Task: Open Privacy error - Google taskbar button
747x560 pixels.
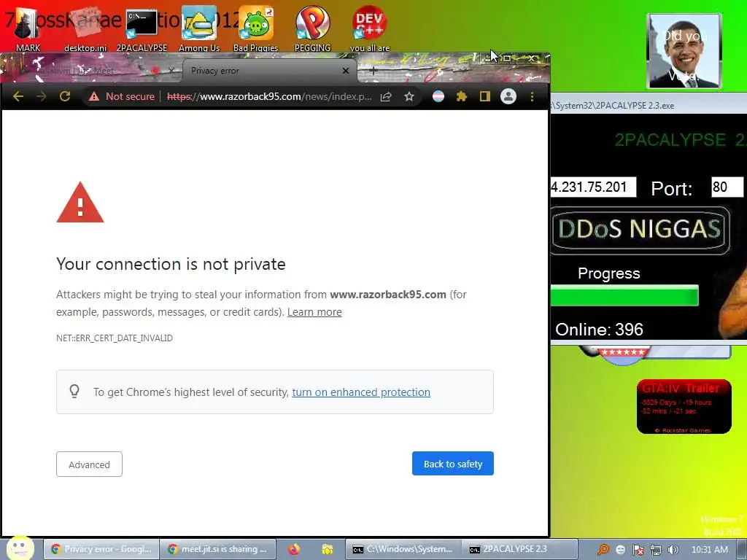Action: (x=101, y=549)
